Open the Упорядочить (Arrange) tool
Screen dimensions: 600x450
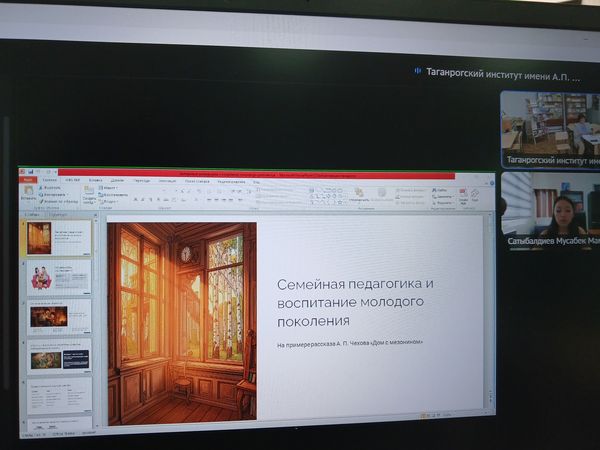359,194
